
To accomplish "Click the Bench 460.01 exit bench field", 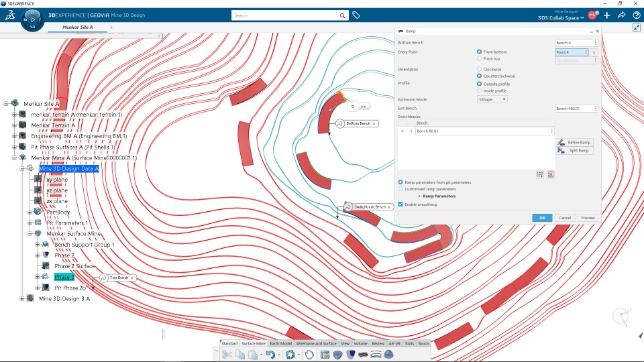I will pos(576,109).
